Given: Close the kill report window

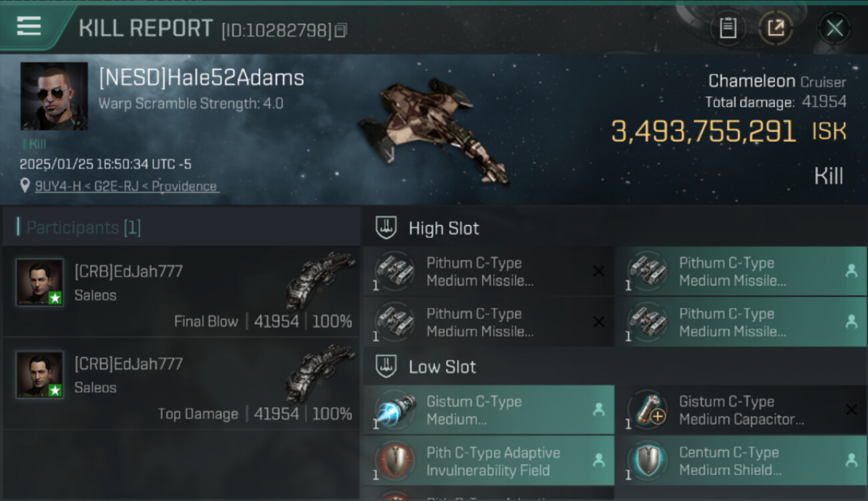Looking at the screenshot, I should [835, 28].
